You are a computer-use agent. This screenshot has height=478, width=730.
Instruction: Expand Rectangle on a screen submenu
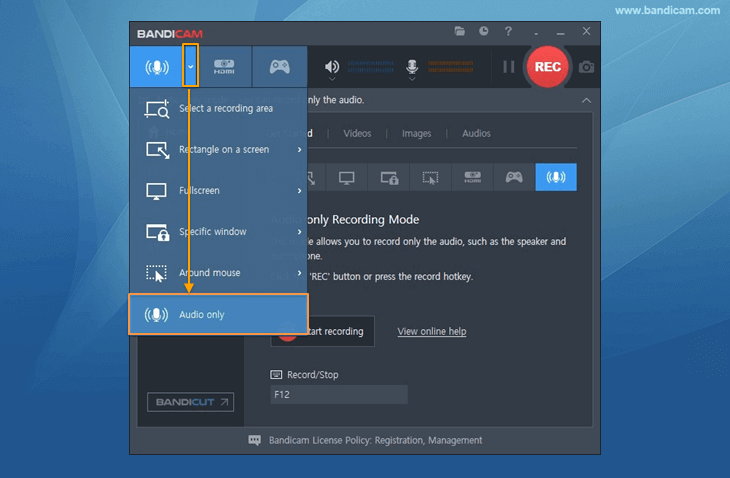(x=299, y=149)
